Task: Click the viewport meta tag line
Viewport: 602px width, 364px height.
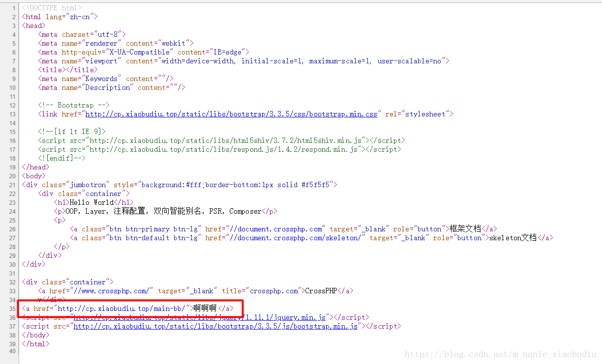Action: click(x=243, y=61)
